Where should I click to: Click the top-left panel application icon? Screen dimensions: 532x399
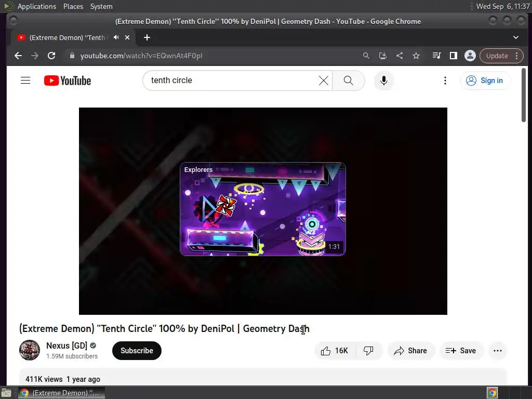8,6
